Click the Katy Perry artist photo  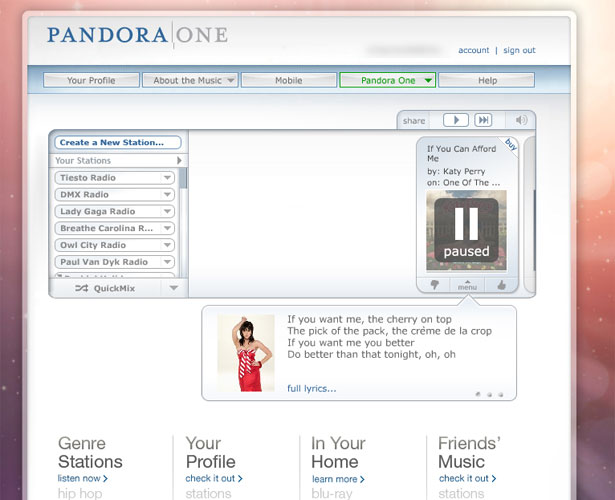tap(246, 353)
